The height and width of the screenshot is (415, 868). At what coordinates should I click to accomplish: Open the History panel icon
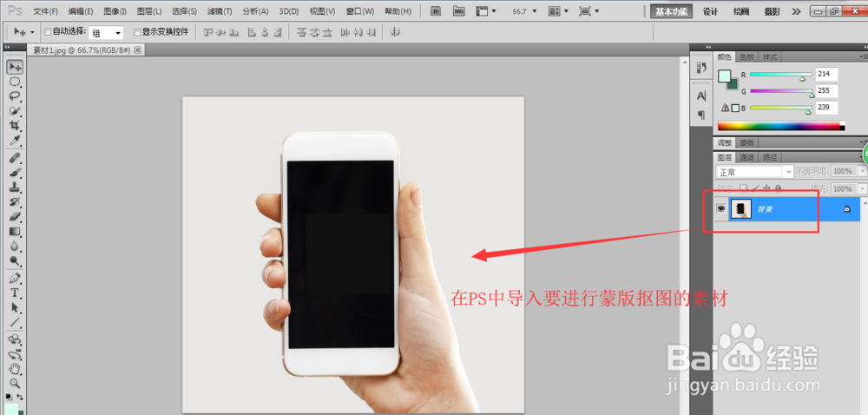(701, 68)
